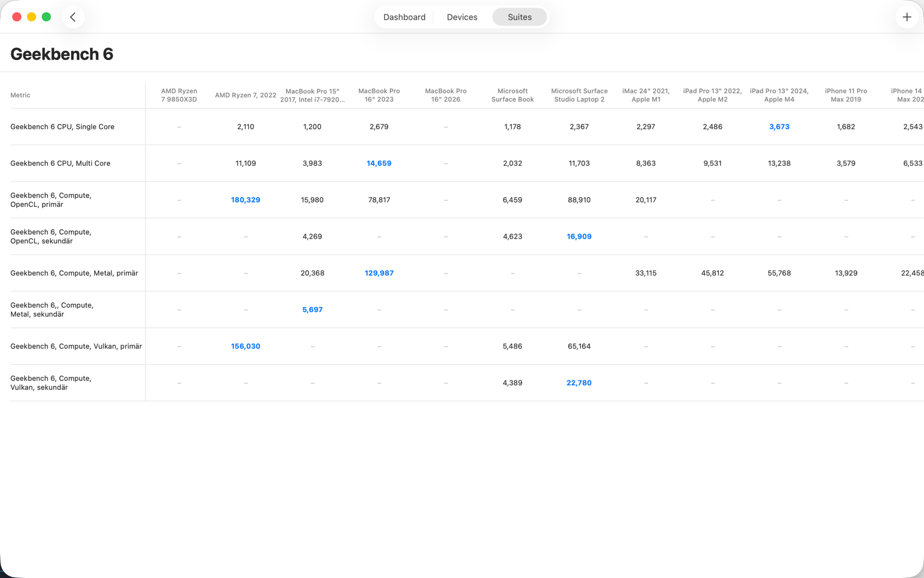Screen dimensions: 924x578
Task: Open highlighted Vulkan score 156,030
Action: [x=245, y=346]
